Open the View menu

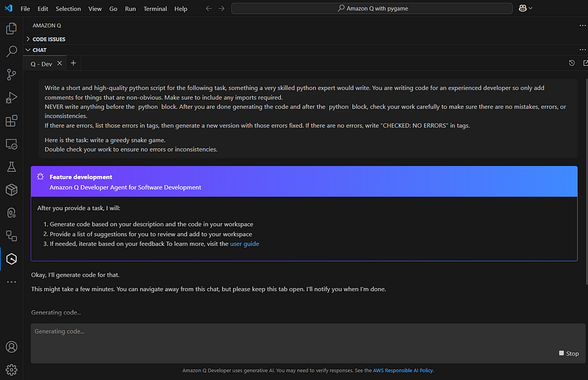pyautogui.click(x=95, y=9)
